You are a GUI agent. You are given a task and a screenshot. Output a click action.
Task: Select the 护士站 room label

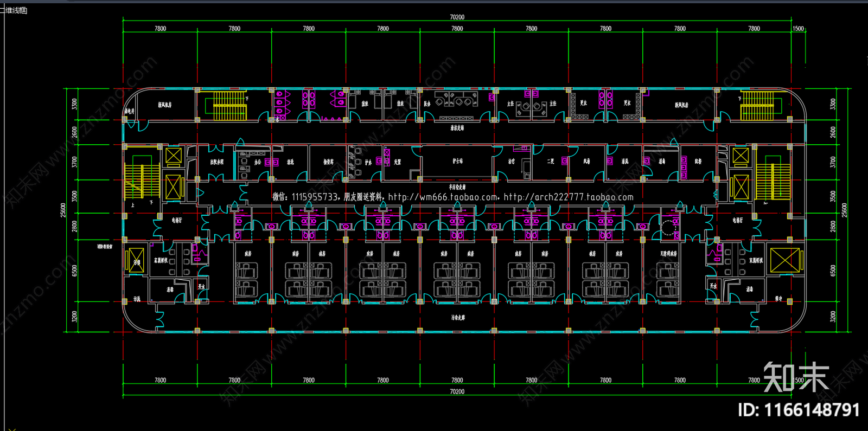click(457, 161)
